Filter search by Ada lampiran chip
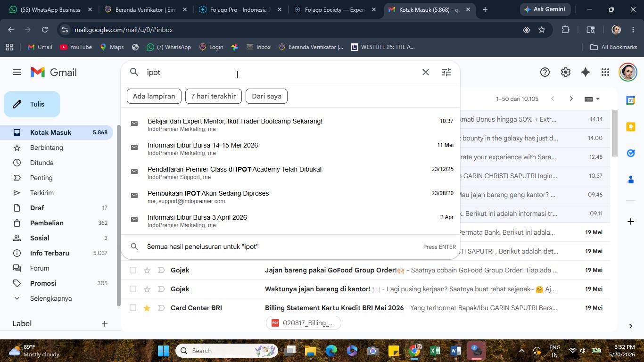644x362 pixels. click(154, 96)
